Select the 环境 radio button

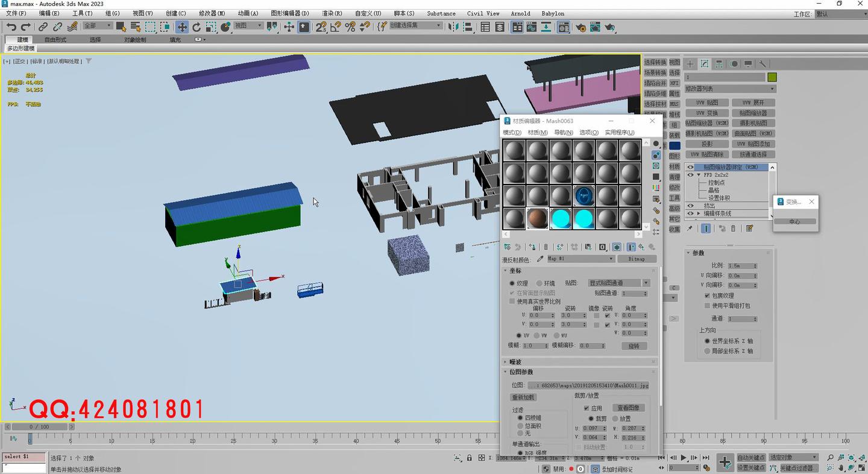[x=539, y=283]
